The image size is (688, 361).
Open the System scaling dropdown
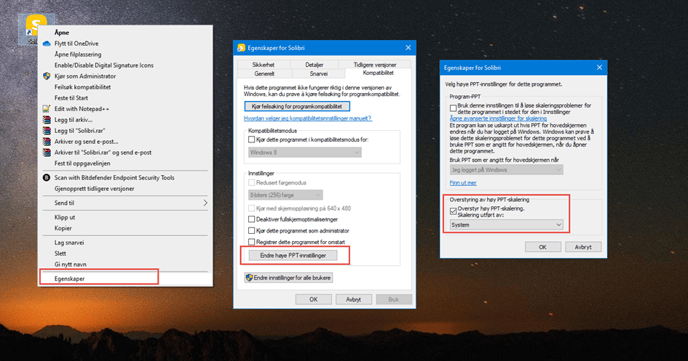coord(506,225)
